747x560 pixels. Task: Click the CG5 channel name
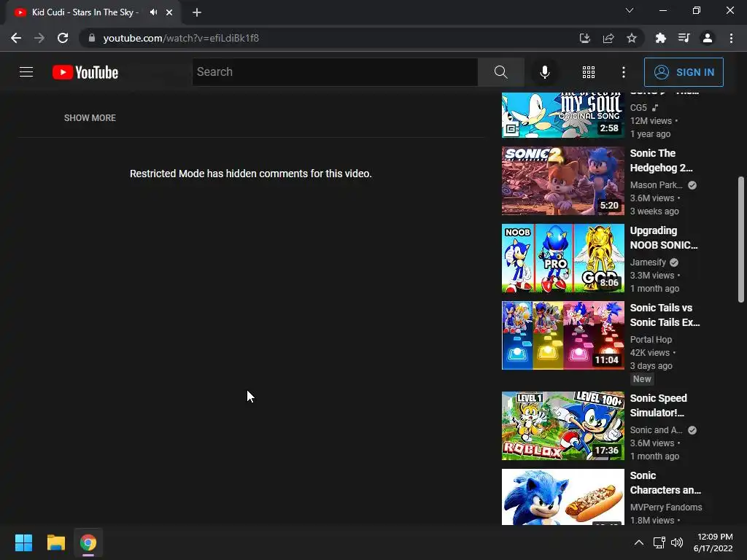tap(638, 108)
